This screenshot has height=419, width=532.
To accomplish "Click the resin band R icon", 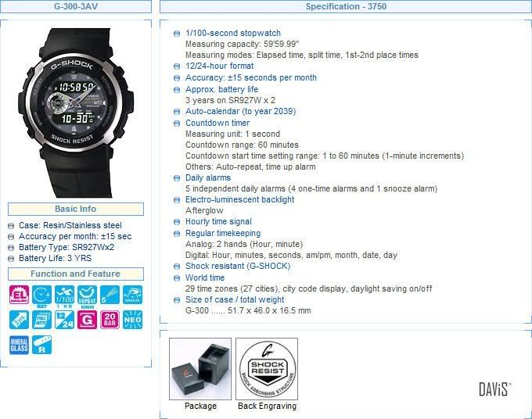I will pyautogui.click(x=41, y=345).
